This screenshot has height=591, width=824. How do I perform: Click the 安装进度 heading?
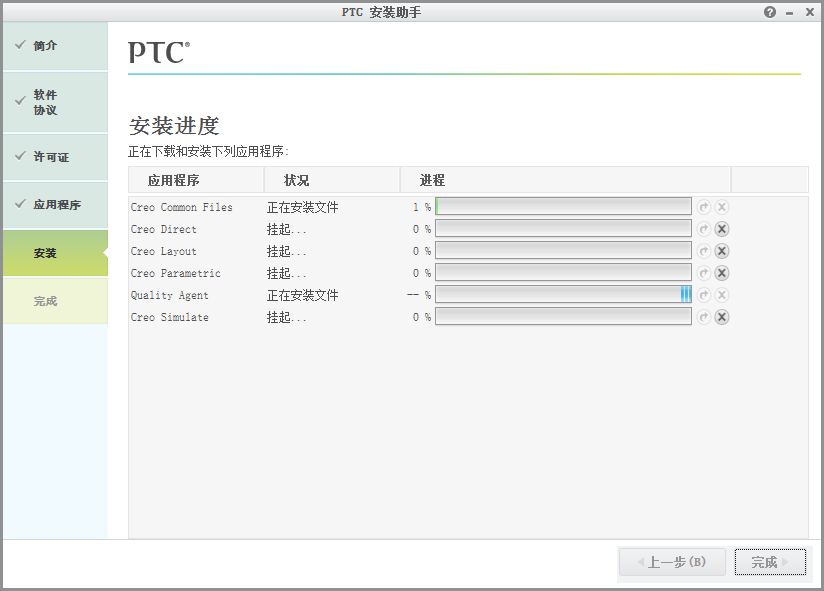coord(174,126)
